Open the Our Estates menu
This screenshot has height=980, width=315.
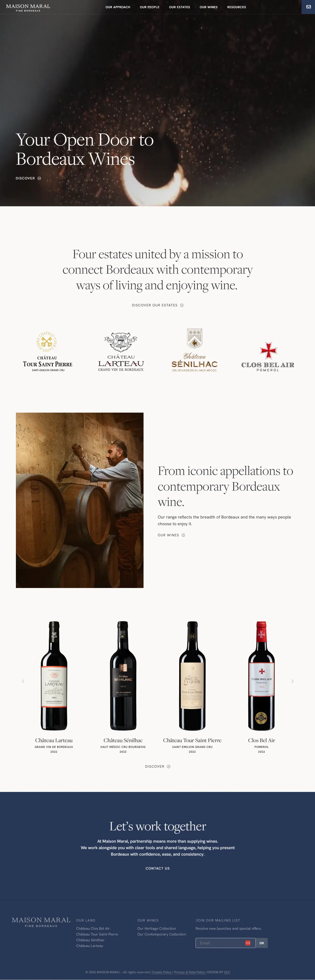tap(179, 7)
